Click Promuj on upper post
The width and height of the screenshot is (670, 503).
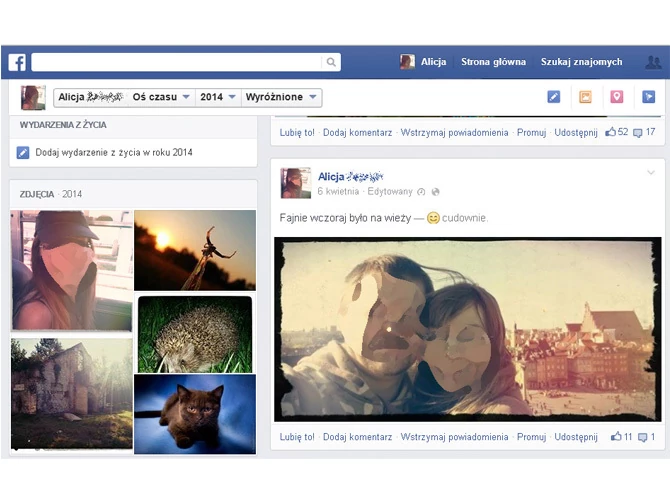point(531,132)
